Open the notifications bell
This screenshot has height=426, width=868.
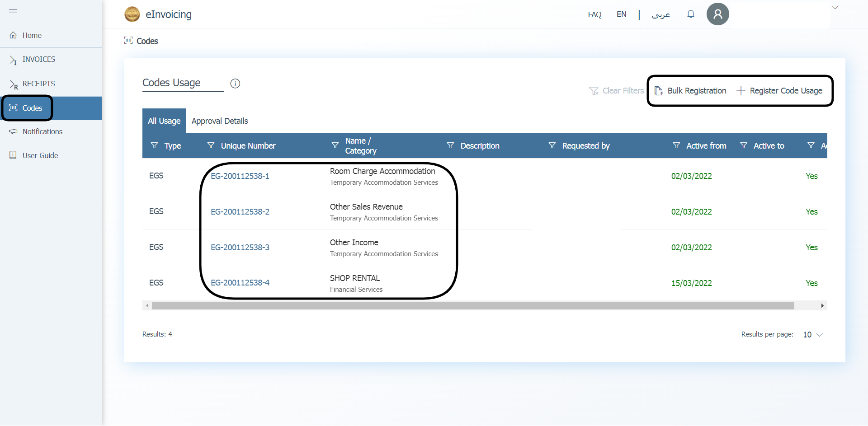(x=691, y=14)
